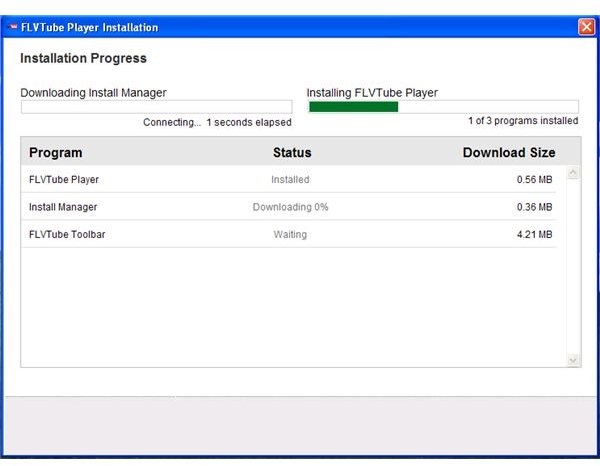
Task: Click the Downloading Install Manager label
Action: point(93,93)
